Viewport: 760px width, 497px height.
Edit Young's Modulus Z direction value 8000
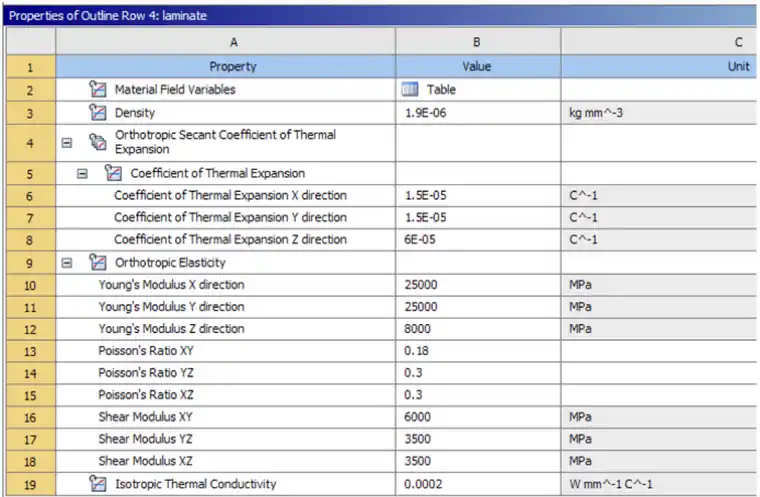[478, 329]
